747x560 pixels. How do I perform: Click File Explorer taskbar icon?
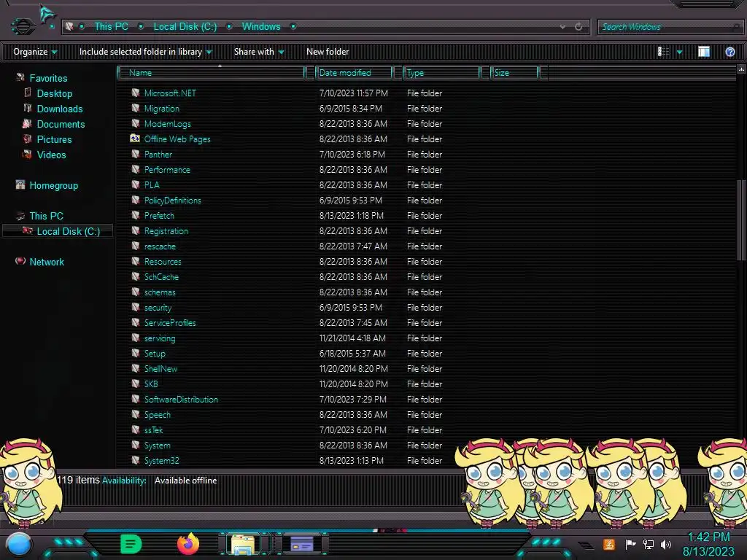242,544
